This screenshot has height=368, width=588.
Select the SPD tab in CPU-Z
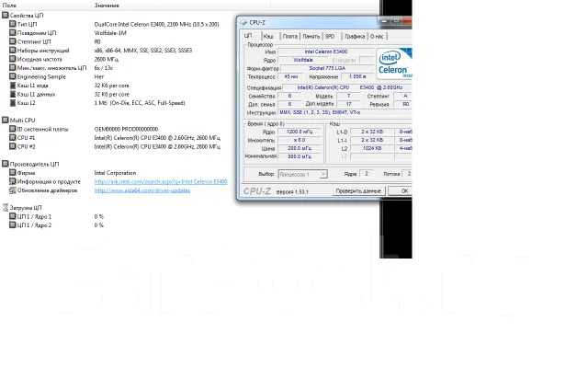click(330, 37)
